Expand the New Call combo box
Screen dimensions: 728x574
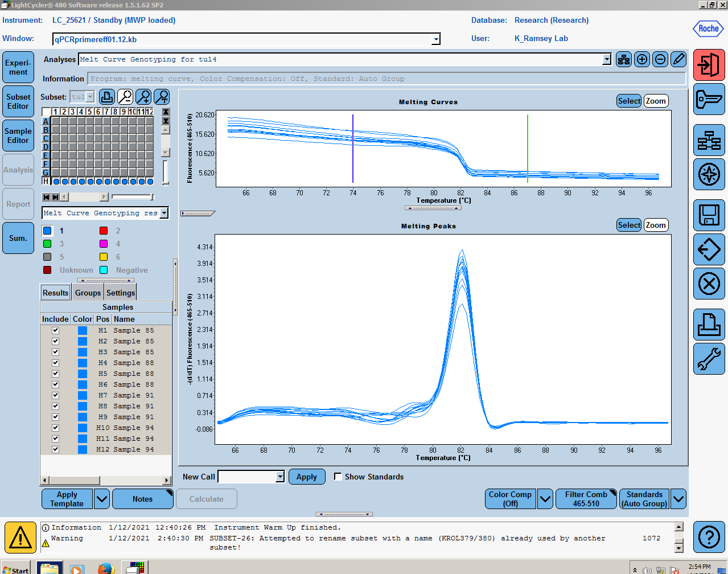[x=280, y=477]
